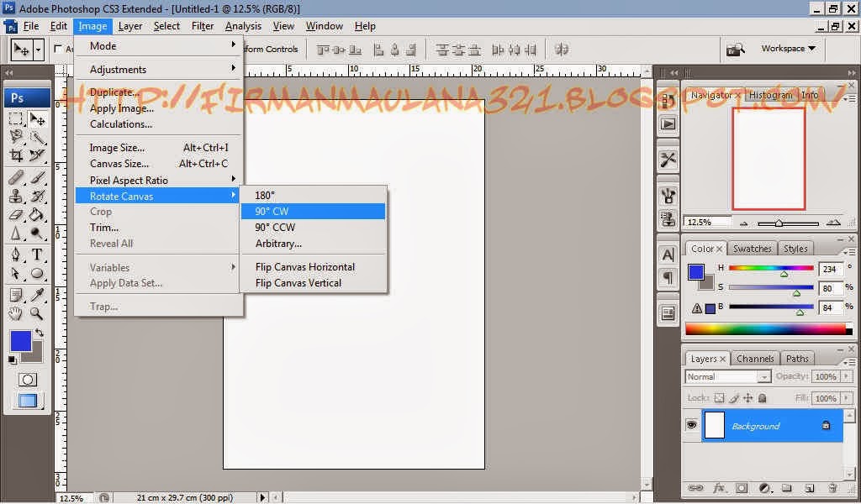
Task: Select the Zoom tool
Action: (37, 313)
